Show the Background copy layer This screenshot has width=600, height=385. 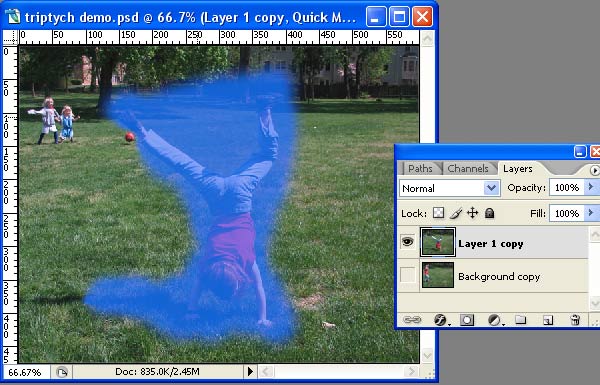click(408, 275)
